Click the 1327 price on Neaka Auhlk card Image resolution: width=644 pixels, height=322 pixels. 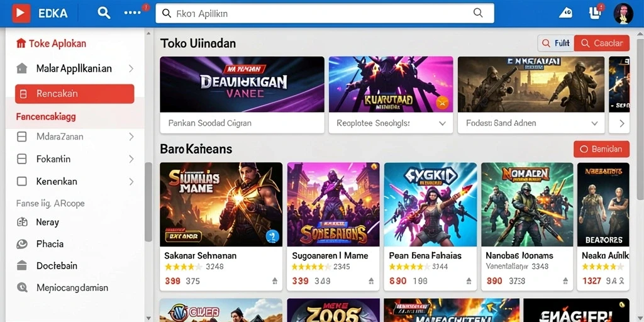point(592,281)
